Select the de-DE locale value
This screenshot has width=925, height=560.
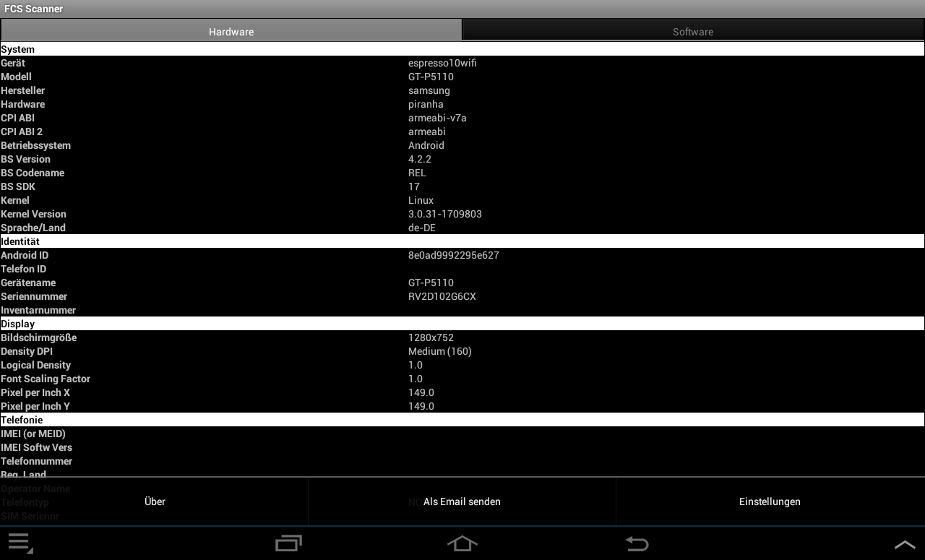422,228
